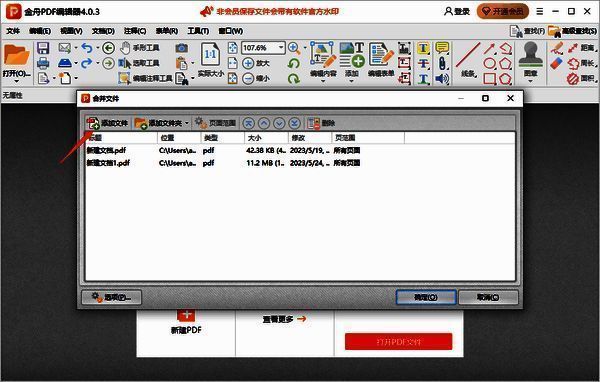Open the 添加文件夹 dropdown arrow
This screenshot has height=382, width=600.
(187, 123)
